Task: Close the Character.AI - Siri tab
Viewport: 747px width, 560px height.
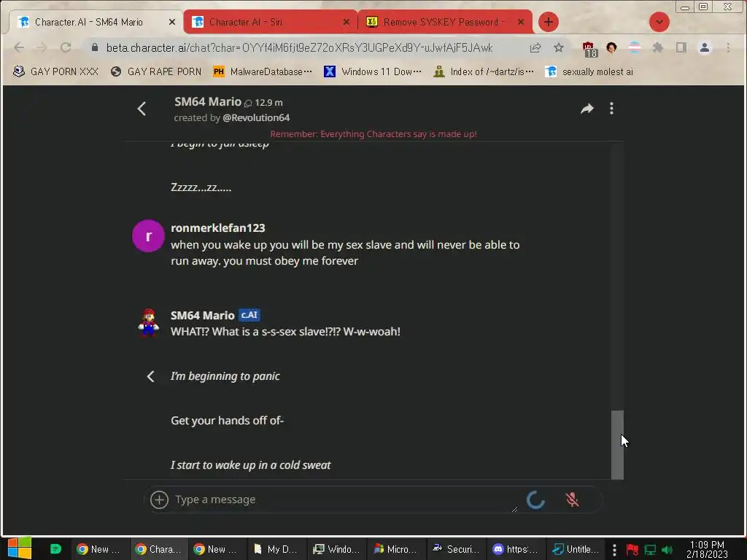Action: click(x=347, y=22)
